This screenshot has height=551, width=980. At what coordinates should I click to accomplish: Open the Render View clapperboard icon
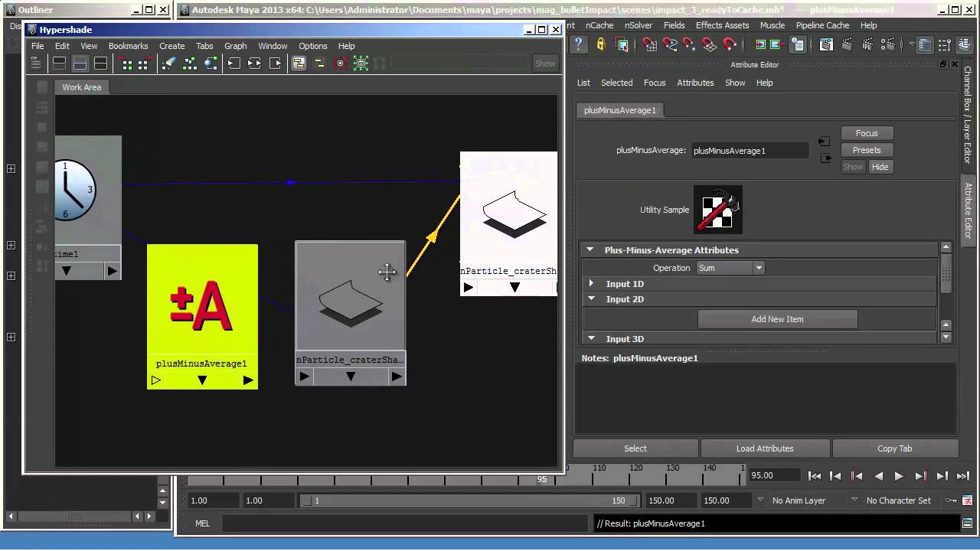(826, 44)
